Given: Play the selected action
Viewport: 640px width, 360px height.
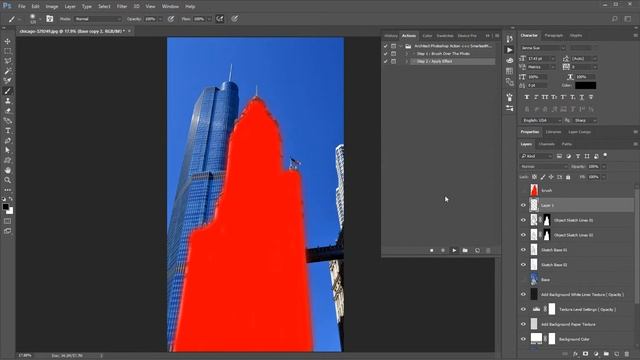Looking at the screenshot, I should pos(454,250).
